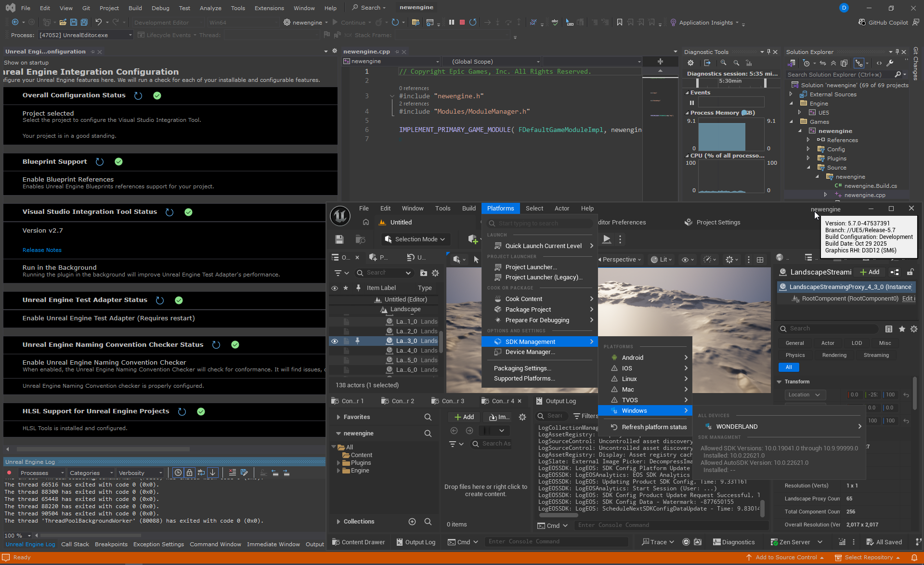Viewport: 924px width, 565px height.
Task: Click the Unreal Engine logo icon
Action: pos(340,216)
